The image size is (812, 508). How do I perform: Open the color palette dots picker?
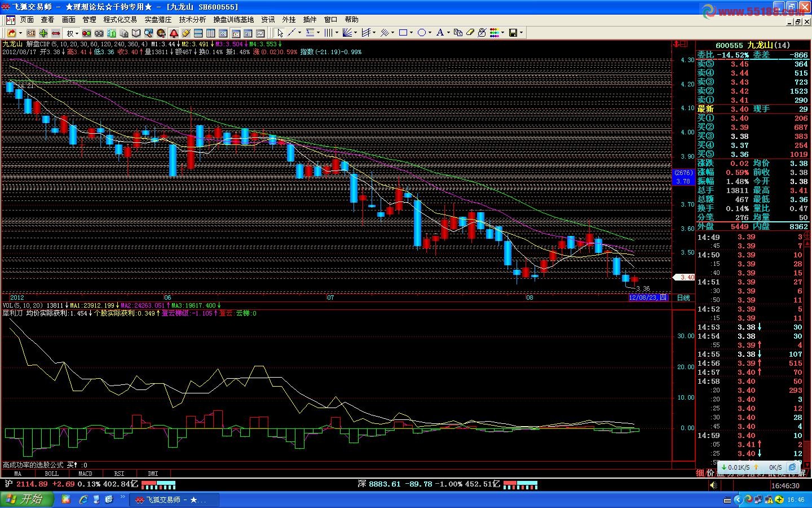(494, 33)
